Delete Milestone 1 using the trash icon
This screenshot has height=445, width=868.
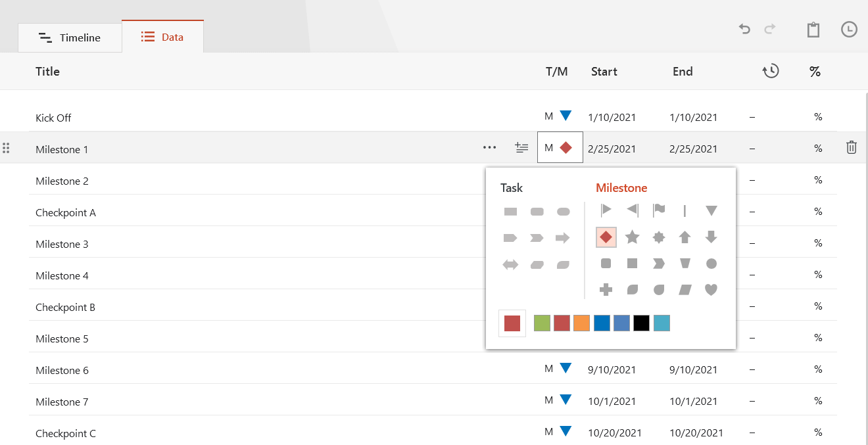pyautogui.click(x=851, y=147)
